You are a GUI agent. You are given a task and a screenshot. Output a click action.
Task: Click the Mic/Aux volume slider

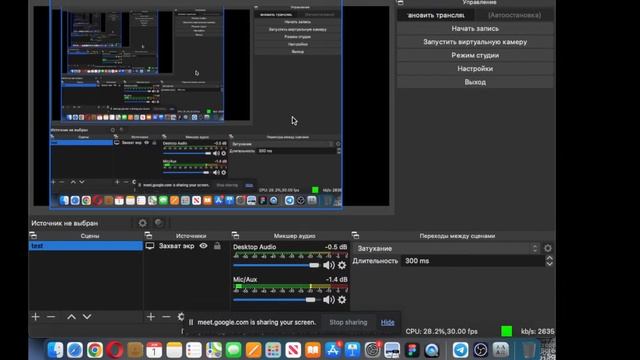click(276, 300)
